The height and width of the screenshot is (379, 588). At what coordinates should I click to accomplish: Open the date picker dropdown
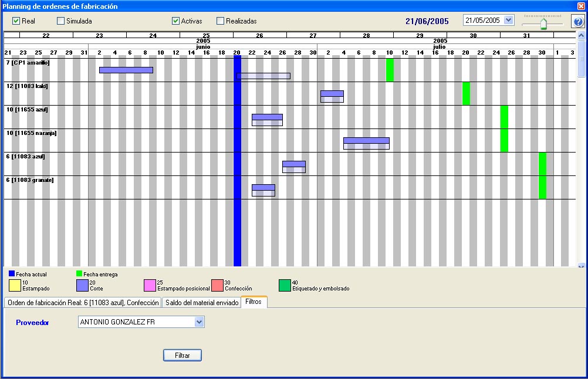(x=508, y=21)
